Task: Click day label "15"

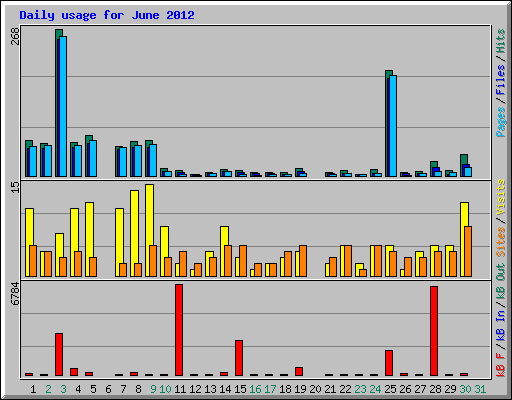Action: (240, 389)
